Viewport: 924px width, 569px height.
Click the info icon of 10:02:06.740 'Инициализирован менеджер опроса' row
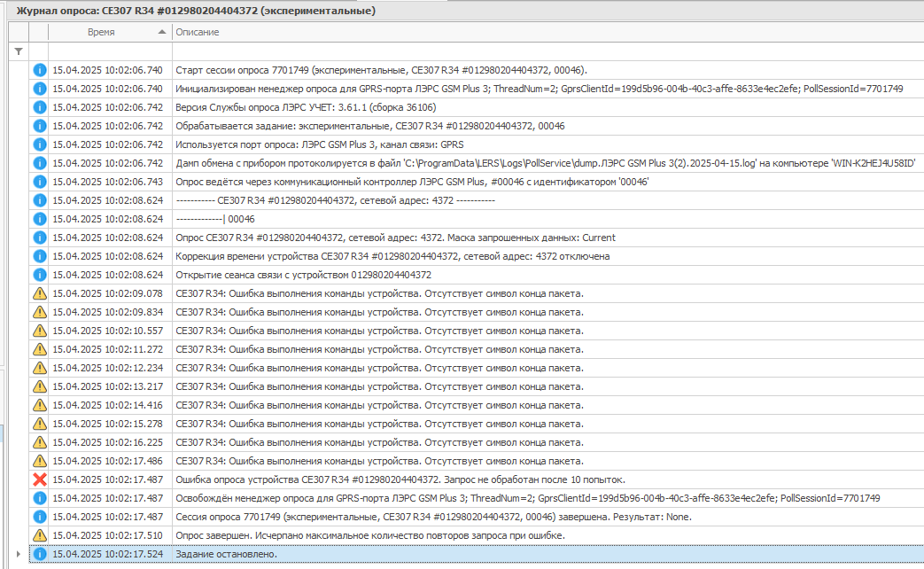coord(40,89)
